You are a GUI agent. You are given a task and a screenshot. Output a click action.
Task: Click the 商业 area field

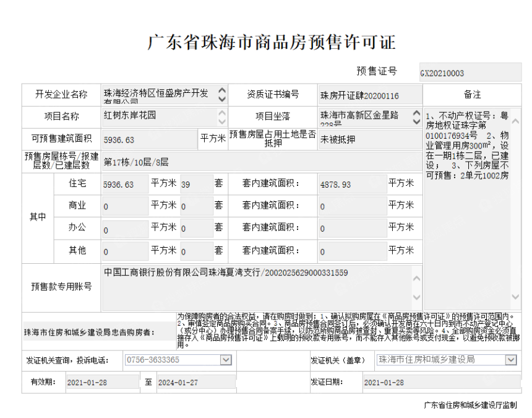[125, 206]
